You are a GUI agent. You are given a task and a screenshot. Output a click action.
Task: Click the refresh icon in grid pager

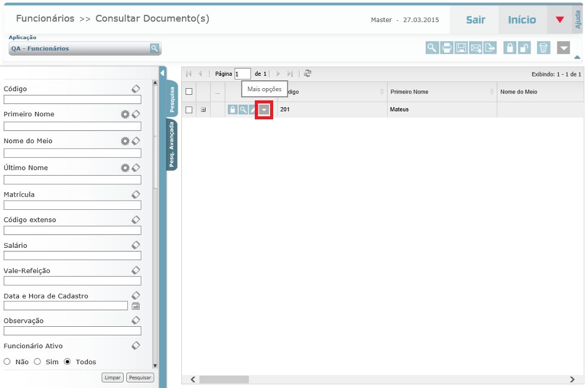point(307,73)
